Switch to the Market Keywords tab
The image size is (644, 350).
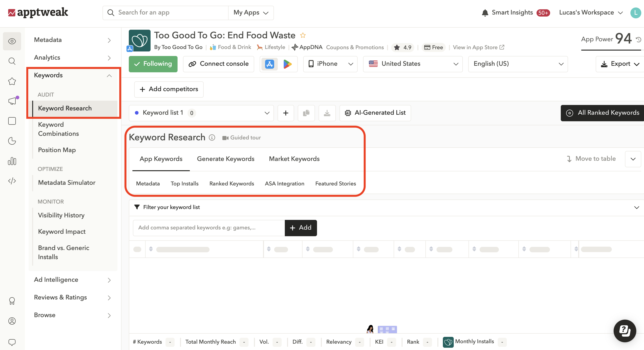[x=294, y=159]
